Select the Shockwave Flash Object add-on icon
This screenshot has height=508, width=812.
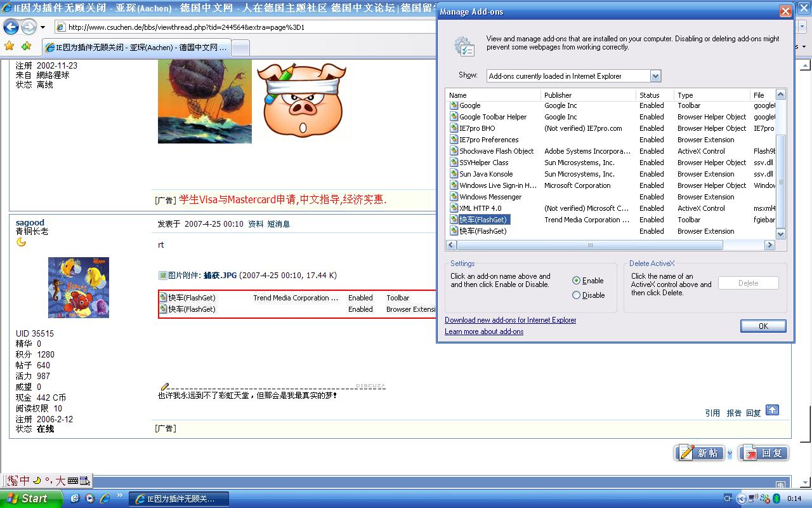click(x=454, y=151)
